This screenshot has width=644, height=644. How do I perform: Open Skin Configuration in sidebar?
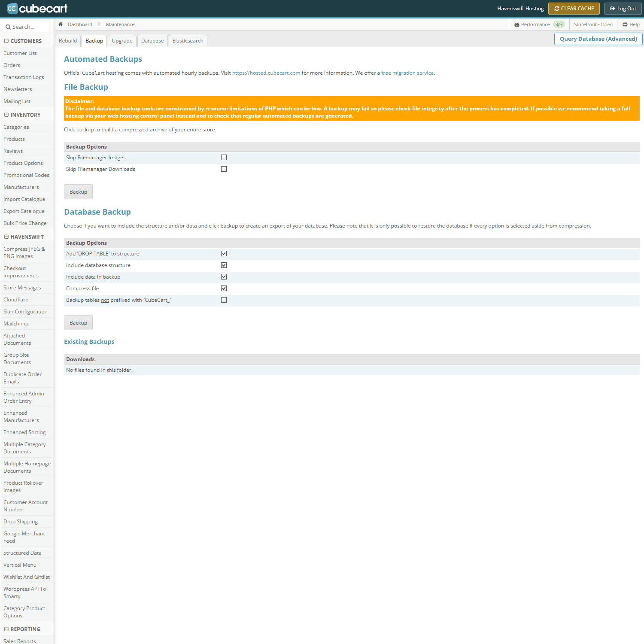[x=27, y=312]
